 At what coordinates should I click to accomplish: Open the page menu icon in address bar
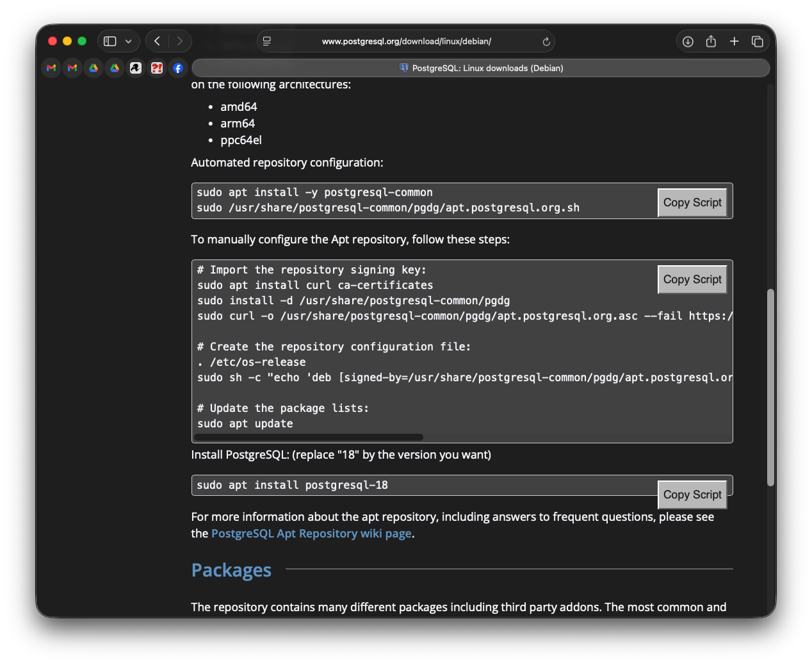267,41
